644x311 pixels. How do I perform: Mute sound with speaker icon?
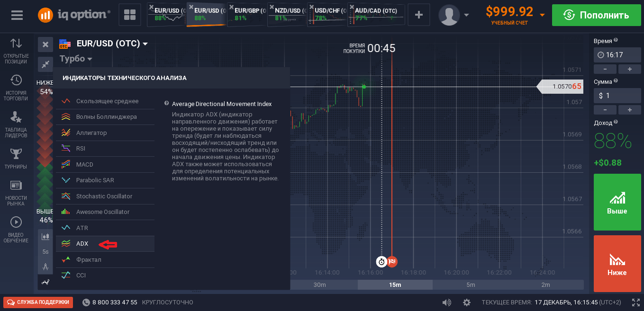[446, 302]
